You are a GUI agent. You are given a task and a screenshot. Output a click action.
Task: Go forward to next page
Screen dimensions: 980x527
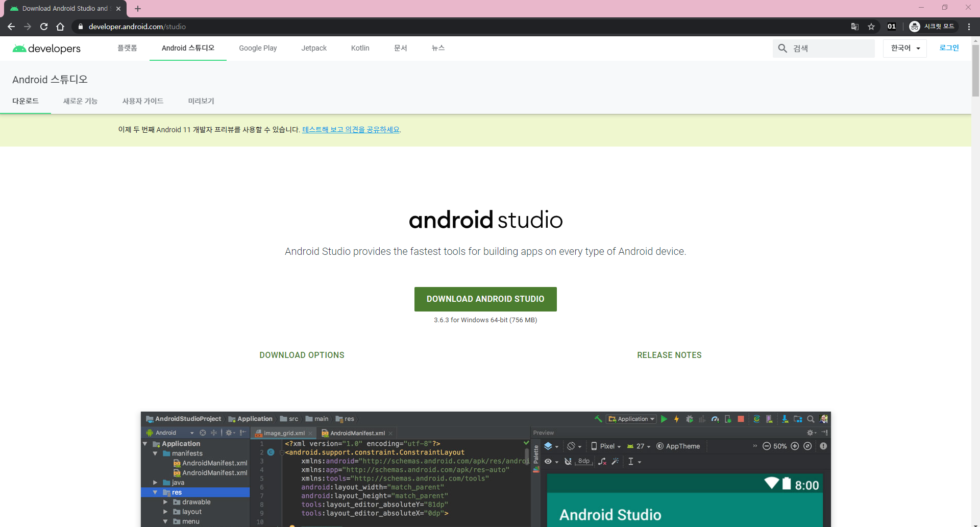[x=28, y=27]
